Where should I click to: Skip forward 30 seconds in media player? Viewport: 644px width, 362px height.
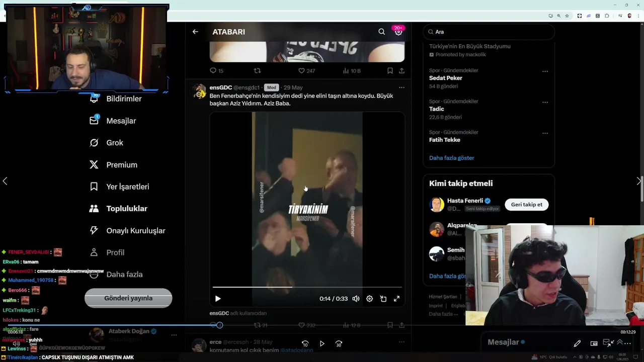coord(339,344)
